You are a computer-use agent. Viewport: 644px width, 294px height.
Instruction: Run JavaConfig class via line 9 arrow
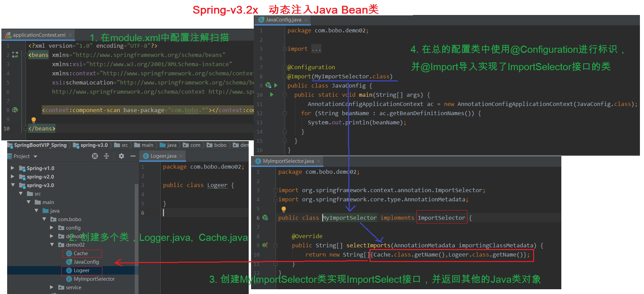pyautogui.click(x=276, y=85)
